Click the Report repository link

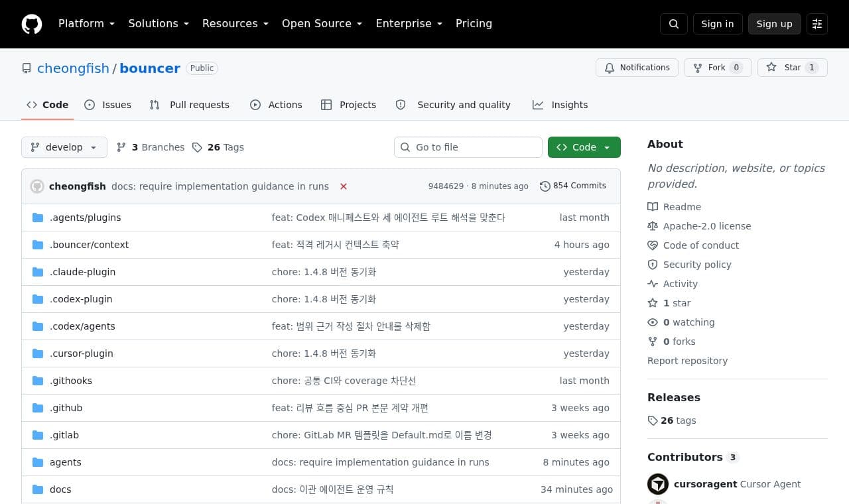pyautogui.click(x=687, y=361)
